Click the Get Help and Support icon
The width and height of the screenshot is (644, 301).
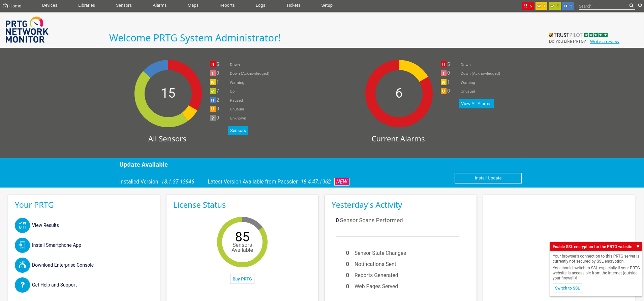[x=22, y=285]
